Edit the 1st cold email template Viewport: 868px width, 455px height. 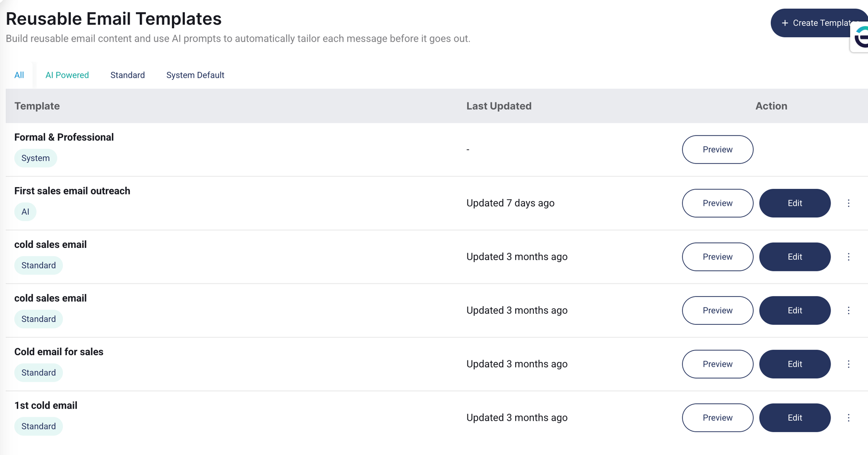[795, 418]
